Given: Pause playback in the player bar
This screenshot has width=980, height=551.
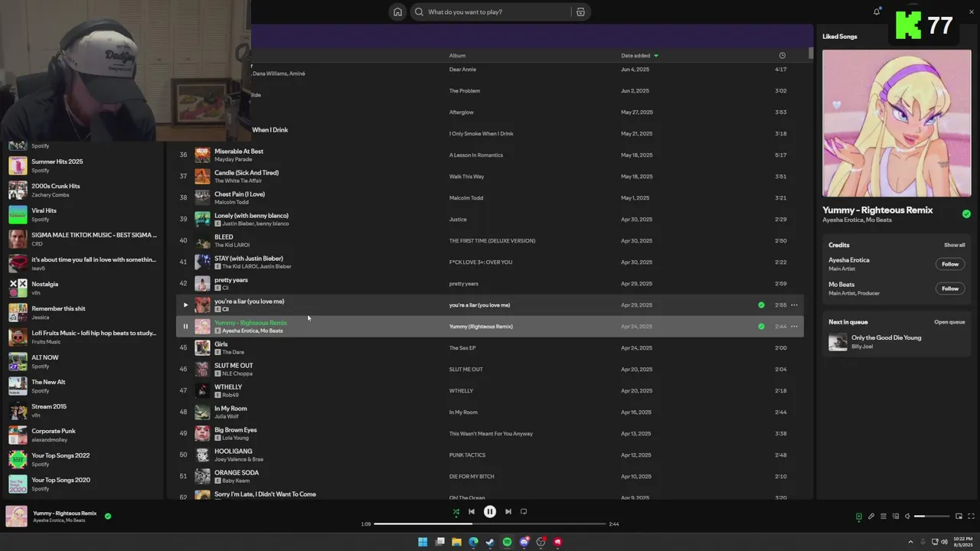Looking at the screenshot, I should 490,511.
